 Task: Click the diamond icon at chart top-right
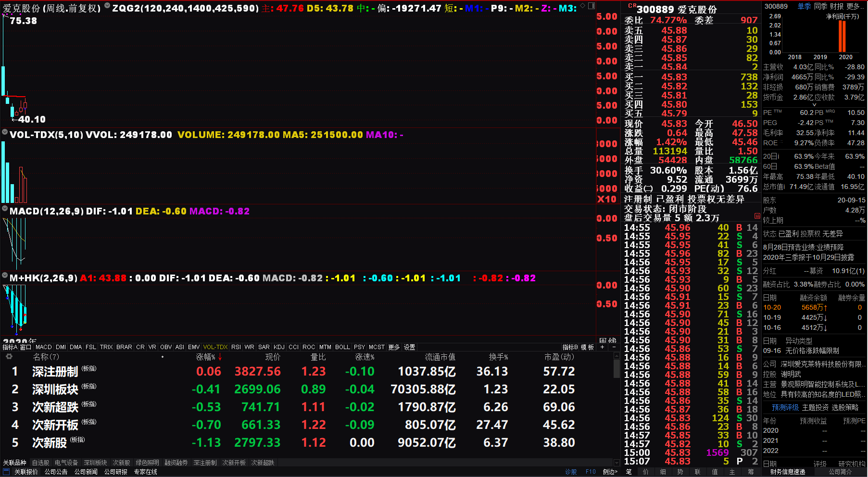(583, 6)
